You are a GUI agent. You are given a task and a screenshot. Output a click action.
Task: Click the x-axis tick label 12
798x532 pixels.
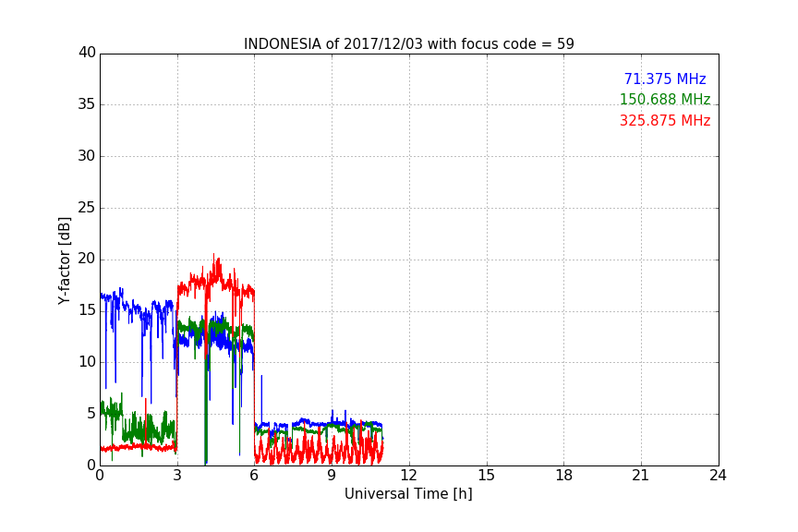pyautogui.click(x=408, y=476)
